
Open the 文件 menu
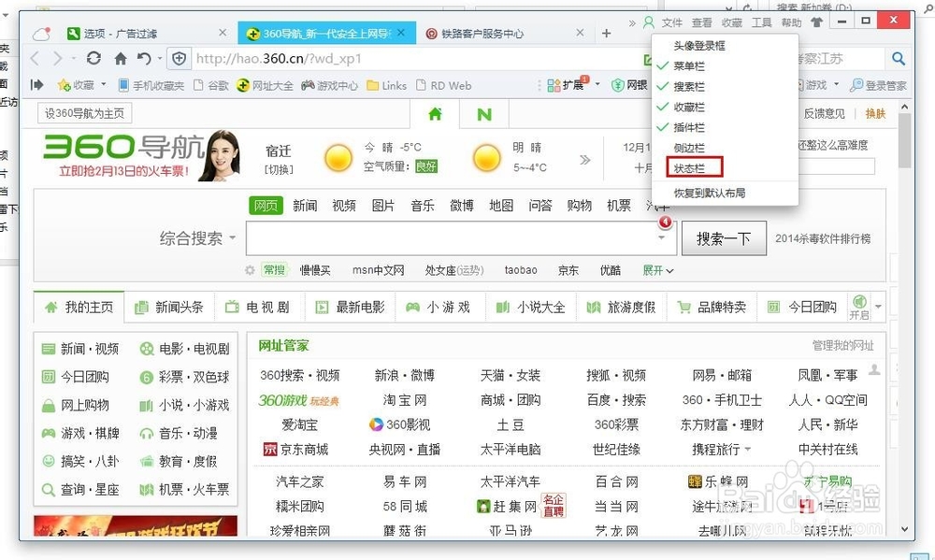pos(671,22)
